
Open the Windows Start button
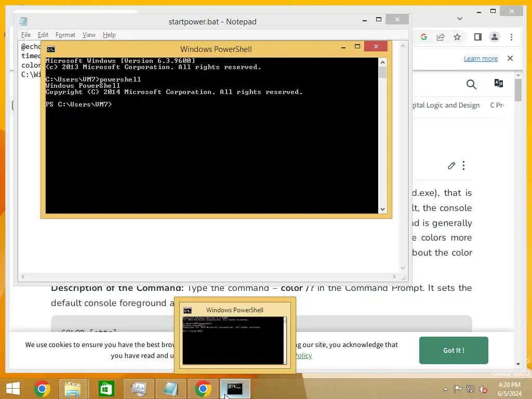[13, 389]
